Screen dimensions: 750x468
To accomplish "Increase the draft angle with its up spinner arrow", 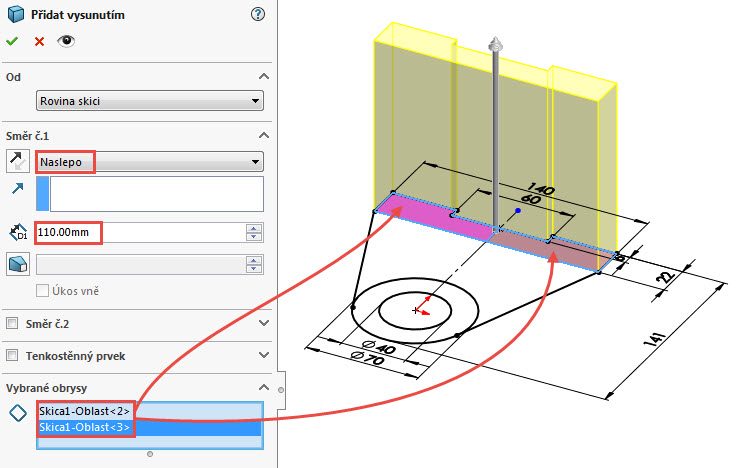I will tap(254, 260).
